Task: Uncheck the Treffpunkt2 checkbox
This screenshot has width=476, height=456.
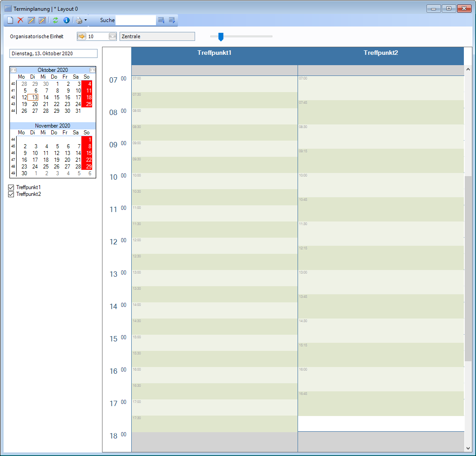Action: tap(12, 194)
